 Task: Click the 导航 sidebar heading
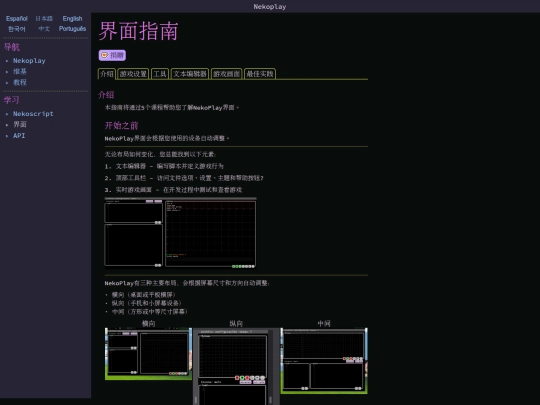(x=12, y=47)
